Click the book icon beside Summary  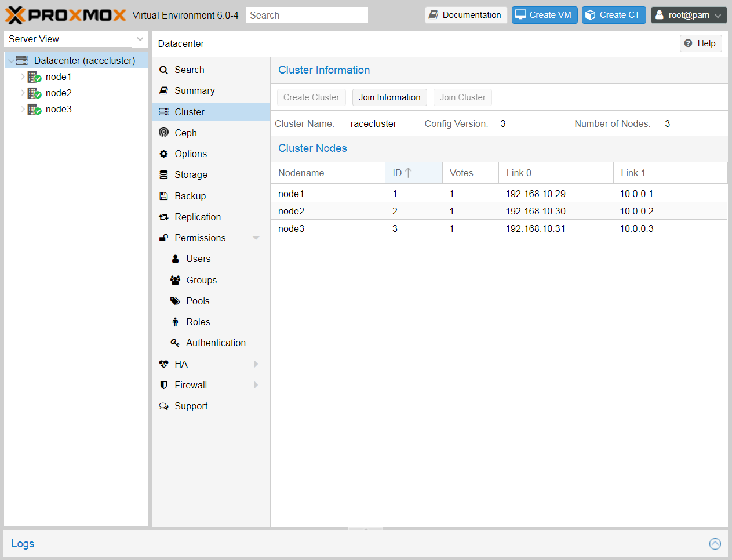click(x=164, y=91)
